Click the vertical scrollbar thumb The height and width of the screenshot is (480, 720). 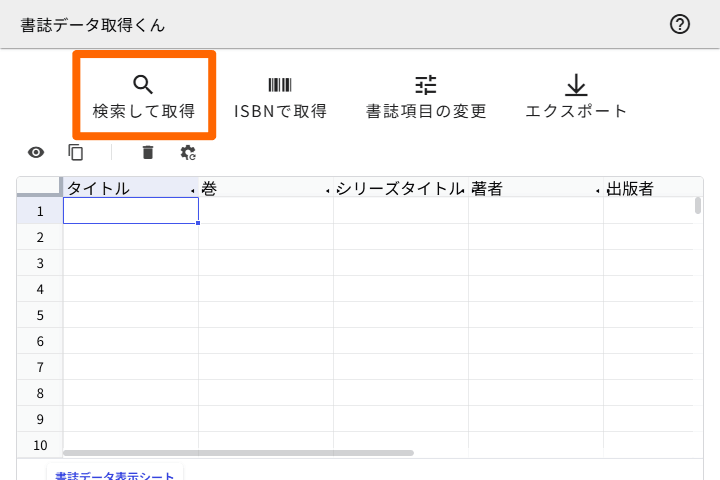(697, 206)
